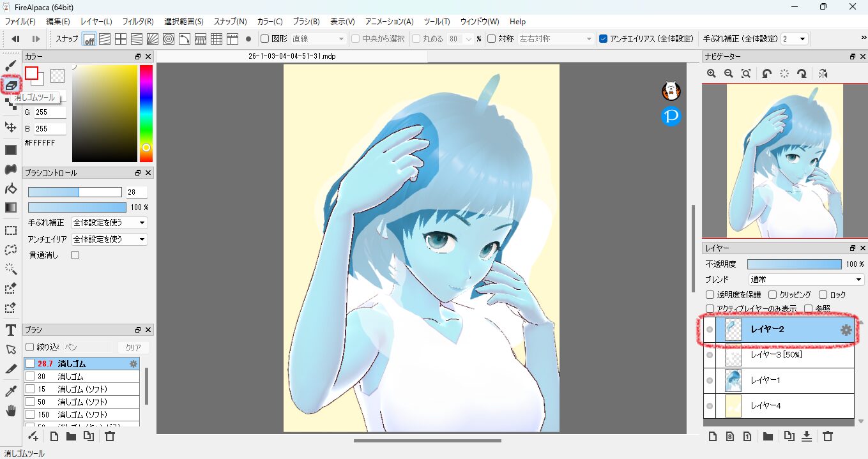
Task: Select the Brush tool in the toolbox
Action: coord(10,66)
